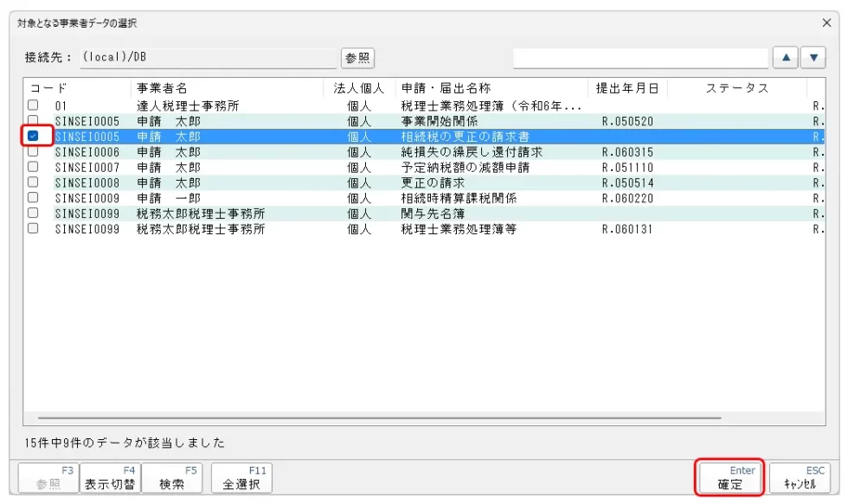This screenshot has width=848, height=504.
Task: Click the up arrow search navigation button
Action: pos(787,58)
